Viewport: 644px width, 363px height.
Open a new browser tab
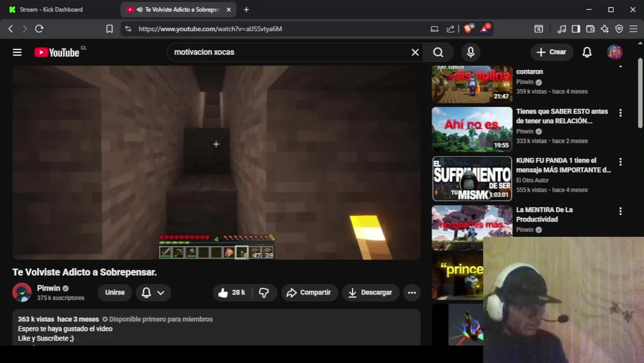[246, 10]
